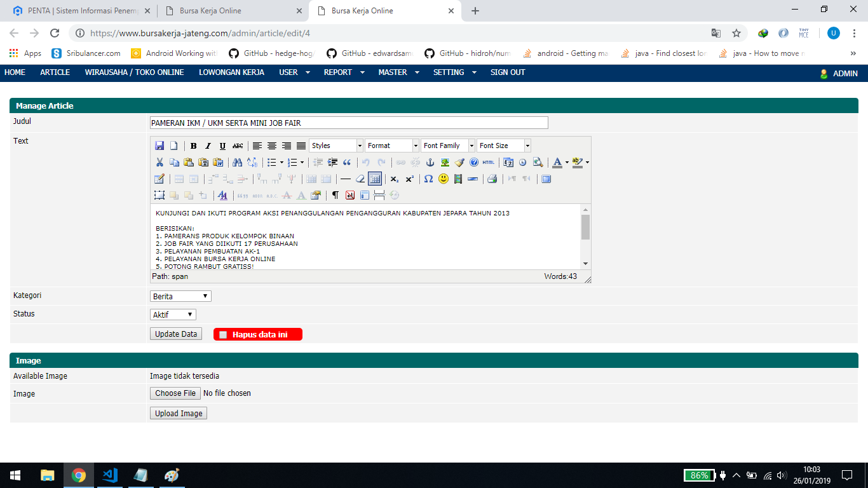868x488 pixels.
Task: Click inside the Judul title input field
Action: click(x=349, y=123)
